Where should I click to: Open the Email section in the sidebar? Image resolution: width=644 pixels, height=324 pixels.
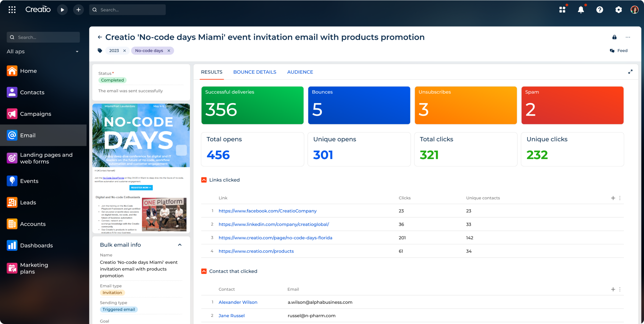[x=28, y=135]
